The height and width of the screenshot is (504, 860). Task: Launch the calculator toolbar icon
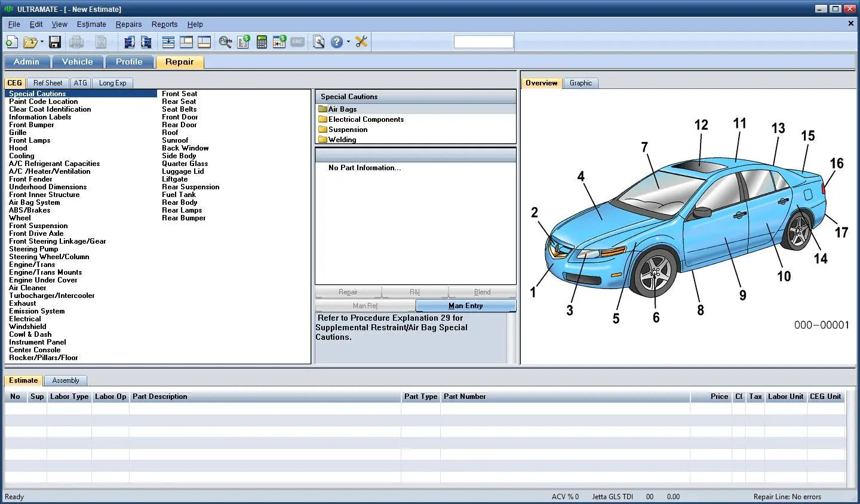(x=261, y=41)
